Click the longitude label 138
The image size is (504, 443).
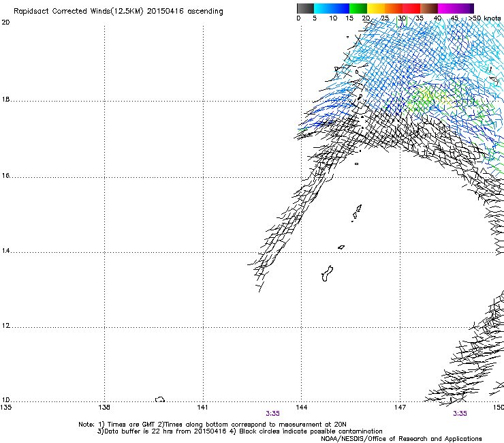(104, 408)
